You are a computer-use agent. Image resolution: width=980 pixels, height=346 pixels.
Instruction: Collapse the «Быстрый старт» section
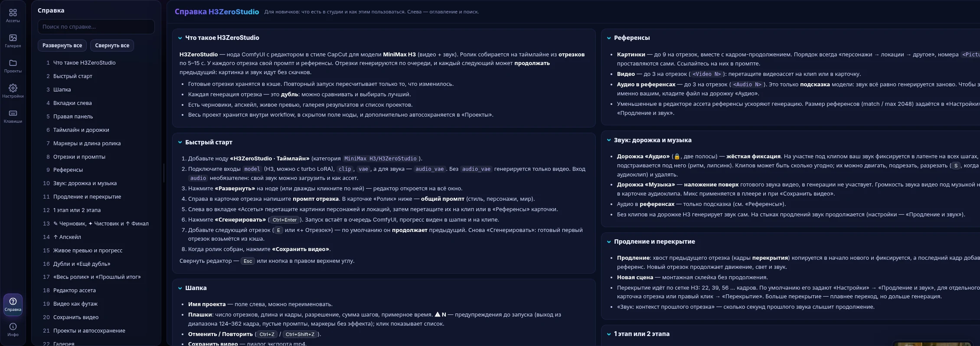(x=180, y=142)
